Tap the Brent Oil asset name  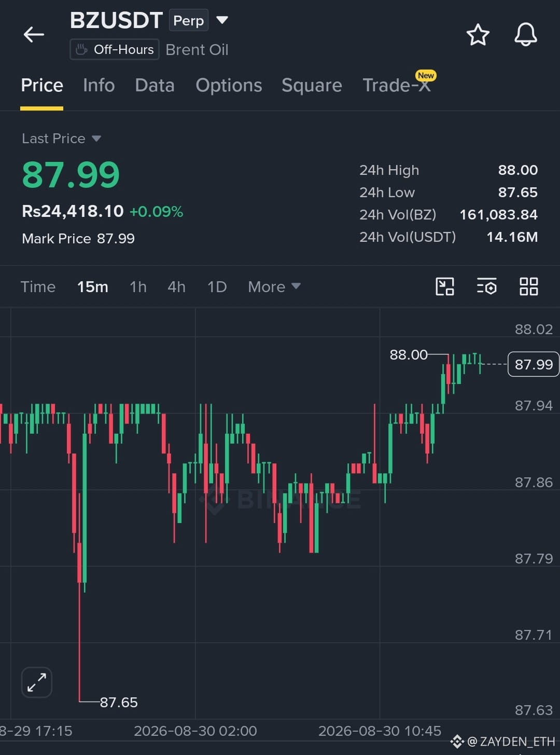point(197,50)
